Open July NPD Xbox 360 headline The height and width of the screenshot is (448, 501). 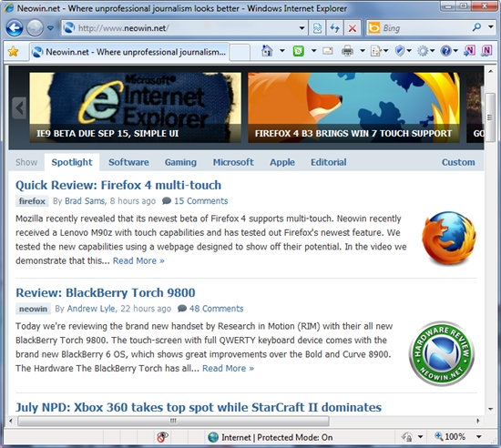click(199, 407)
